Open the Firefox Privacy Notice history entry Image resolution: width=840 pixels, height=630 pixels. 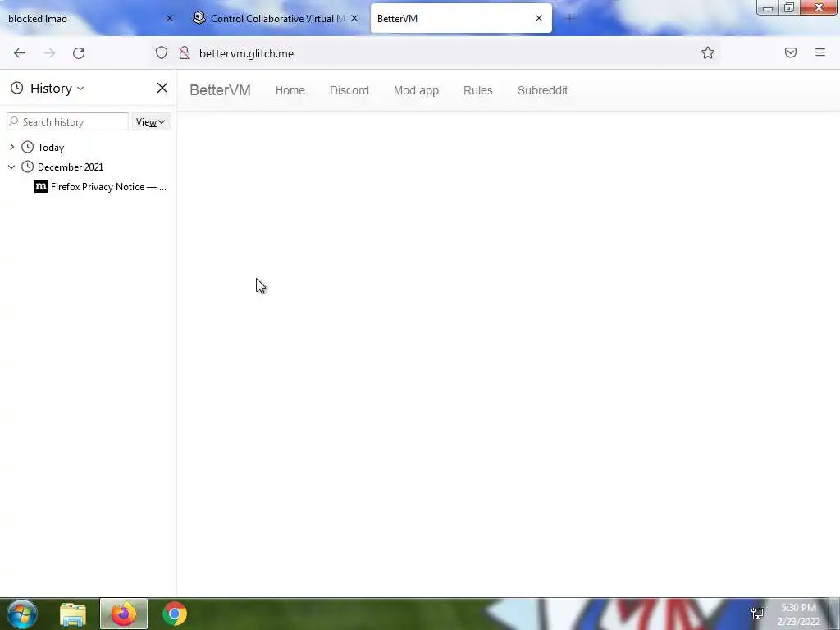coord(100,186)
